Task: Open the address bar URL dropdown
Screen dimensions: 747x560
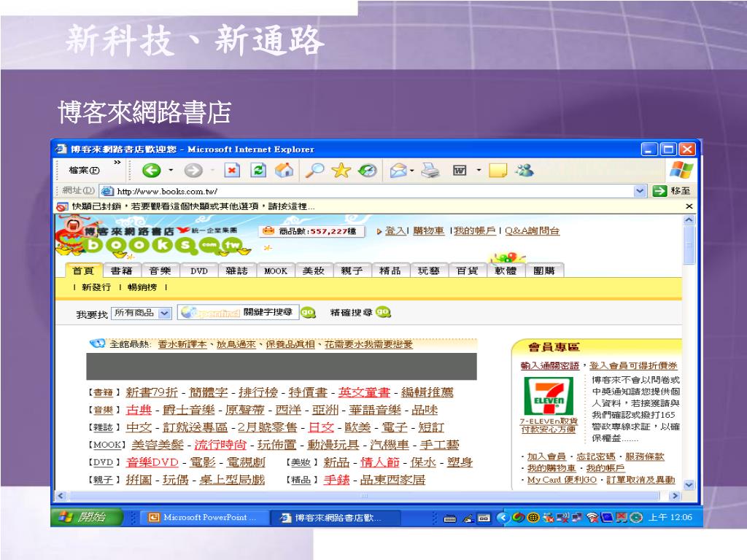Action: [x=640, y=191]
